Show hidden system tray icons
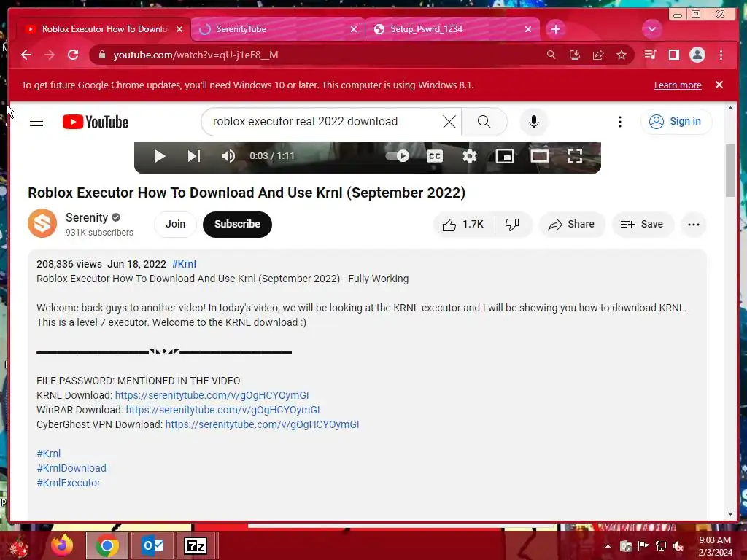This screenshot has height=560, width=747. tap(608, 545)
